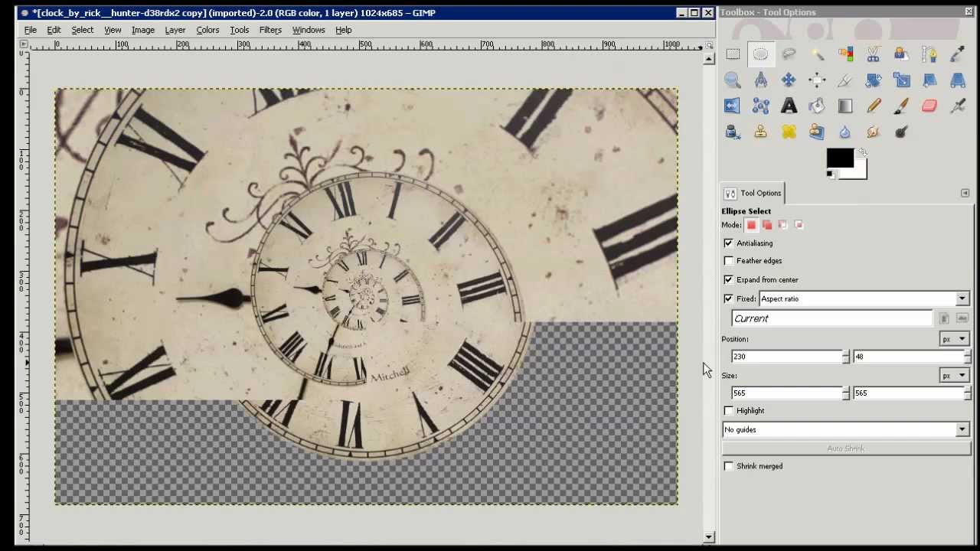Select the Shear tool
Viewport: 980px width, 551px height.
click(929, 80)
